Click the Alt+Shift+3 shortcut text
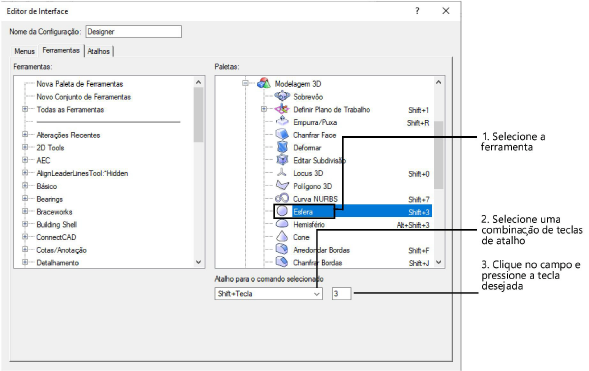 click(x=413, y=225)
